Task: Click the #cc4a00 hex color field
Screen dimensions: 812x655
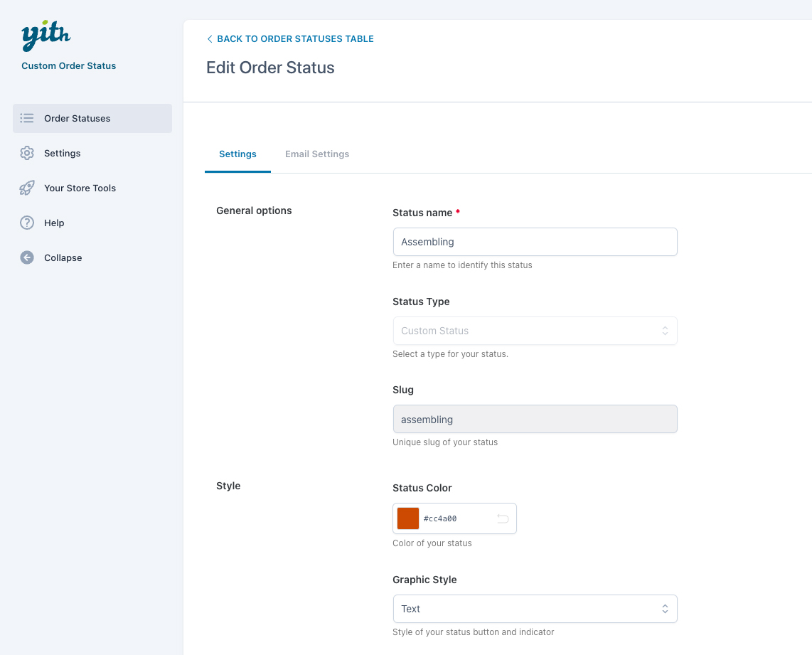Action: [x=455, y=518]
